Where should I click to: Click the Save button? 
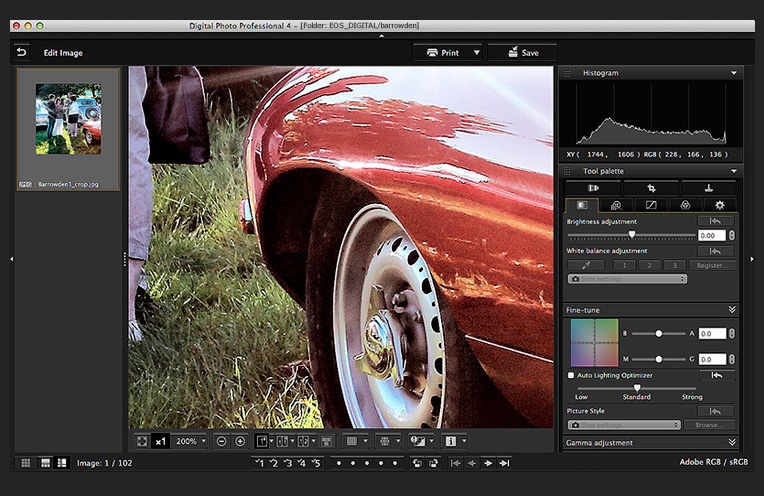pyautogui.click(x=522, y=52)
